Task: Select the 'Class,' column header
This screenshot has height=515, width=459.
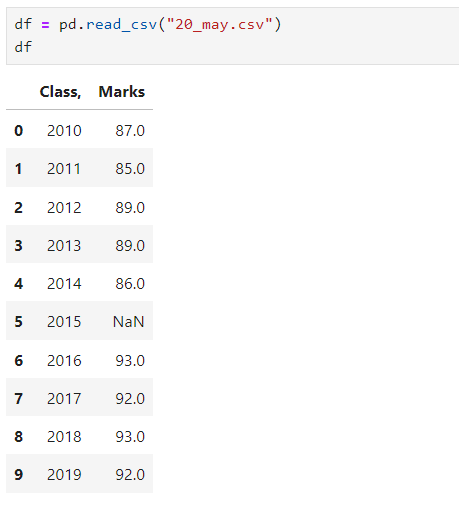Action: click(x=60, y=92)
